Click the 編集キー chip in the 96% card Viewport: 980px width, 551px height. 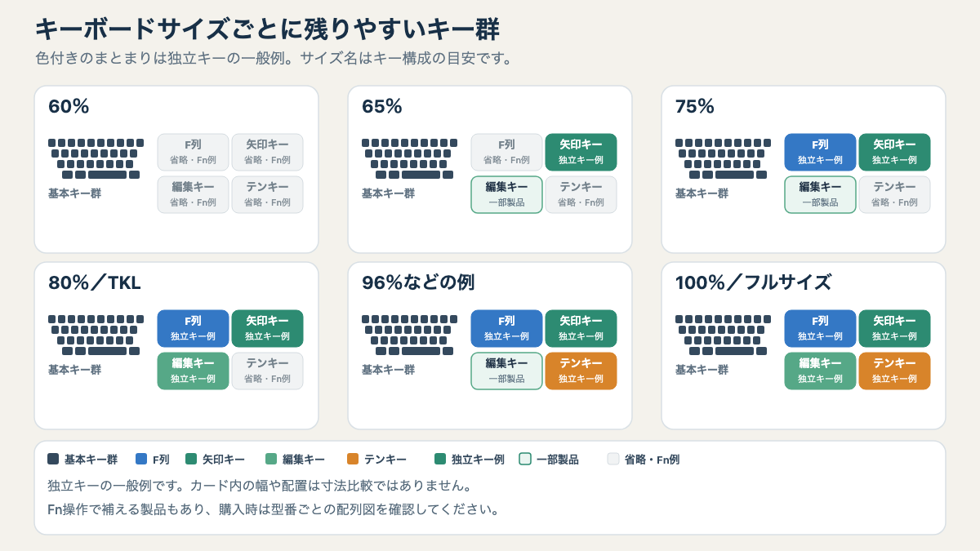click(506, 371)
